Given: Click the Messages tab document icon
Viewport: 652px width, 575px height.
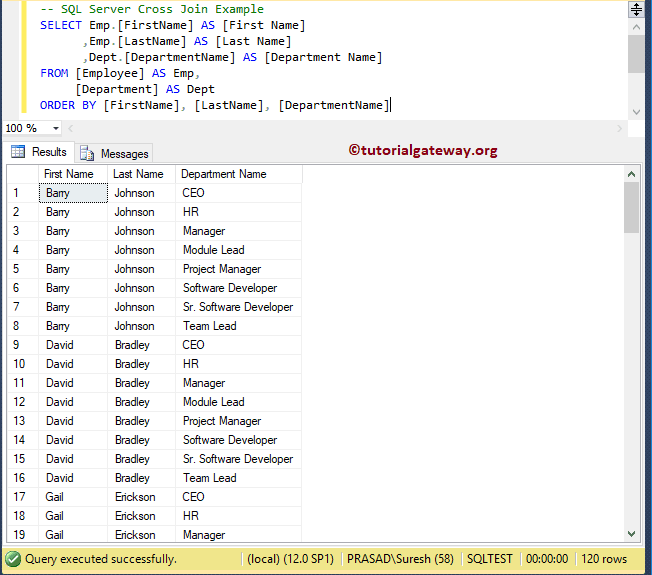Looking at the screenshot, I should point(87,153).
